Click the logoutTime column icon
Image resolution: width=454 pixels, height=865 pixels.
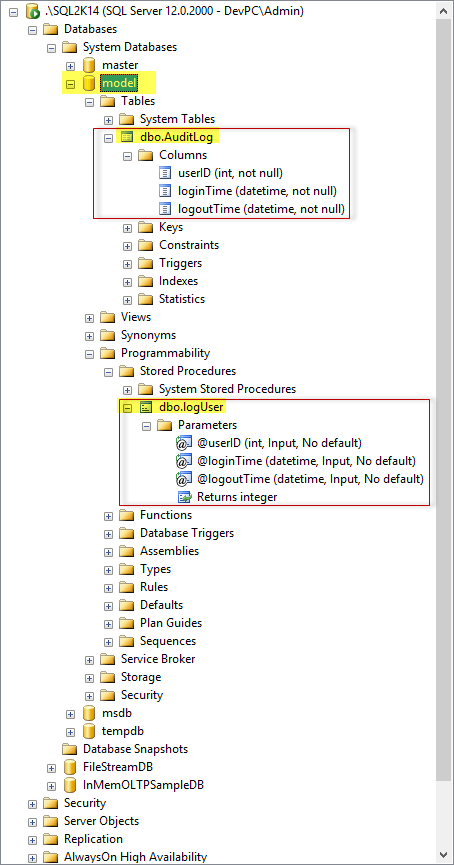[165, 209]
